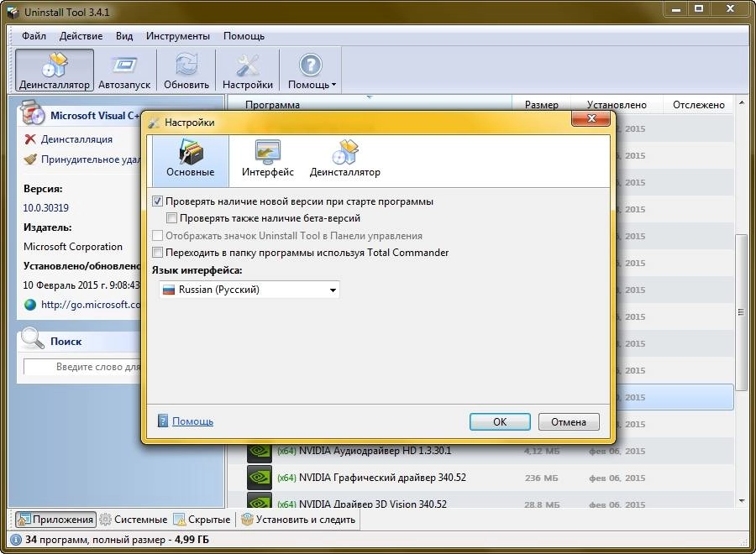Screen dimensions: 756x554
Task: Select NVIDIA Графический драйвер 340.52 row
Action: click(480, 478)
